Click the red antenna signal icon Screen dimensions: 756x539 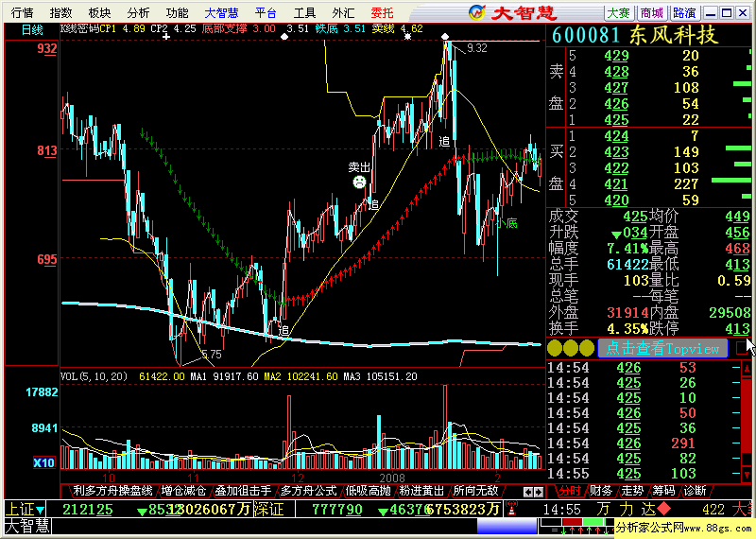511,509
